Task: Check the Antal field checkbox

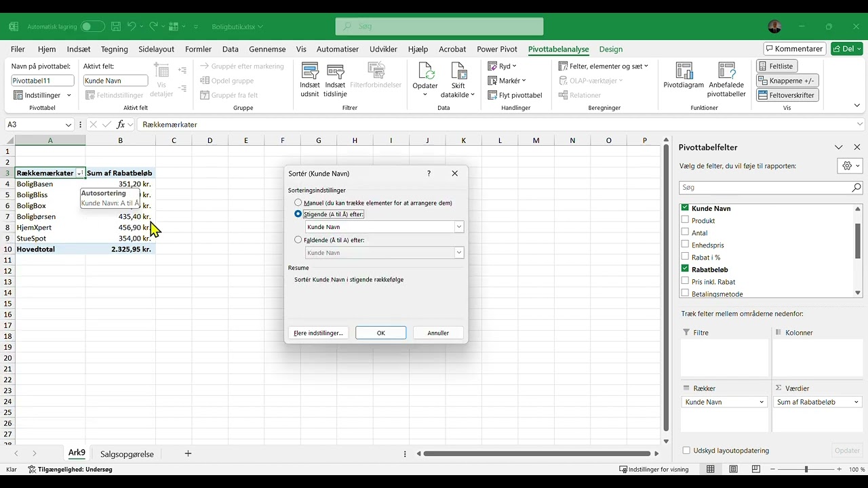Action: (685, 232)
